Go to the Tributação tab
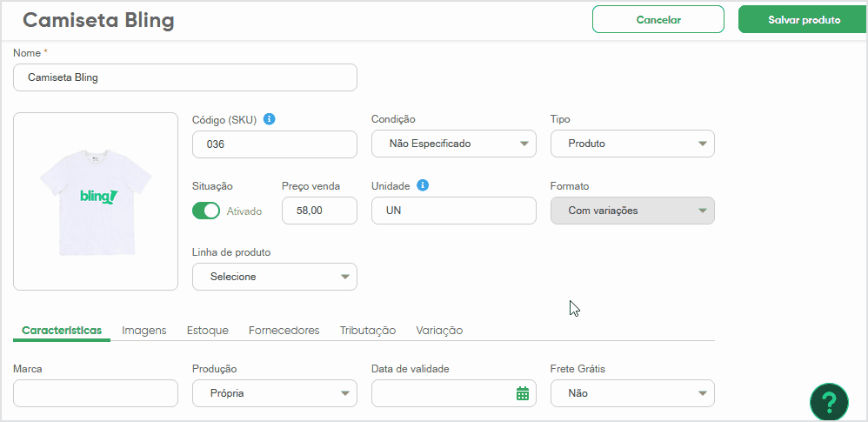Screen dimensions: 868x422 (368, 331)
